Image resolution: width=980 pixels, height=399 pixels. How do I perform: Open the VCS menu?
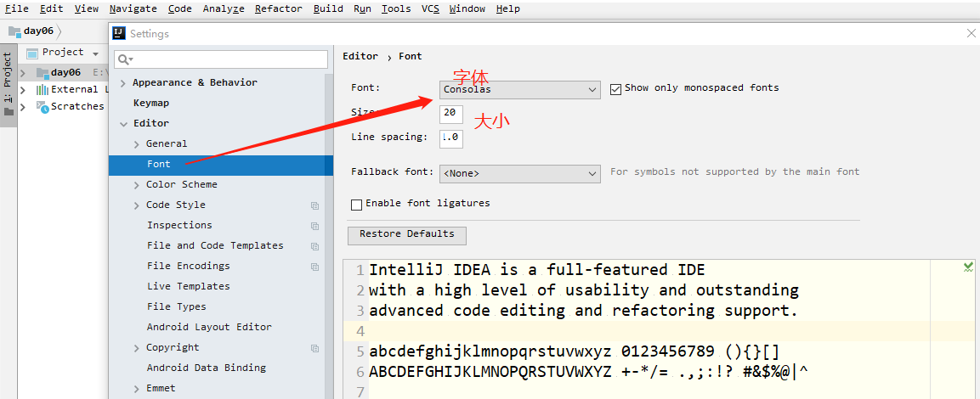(430, 8)
